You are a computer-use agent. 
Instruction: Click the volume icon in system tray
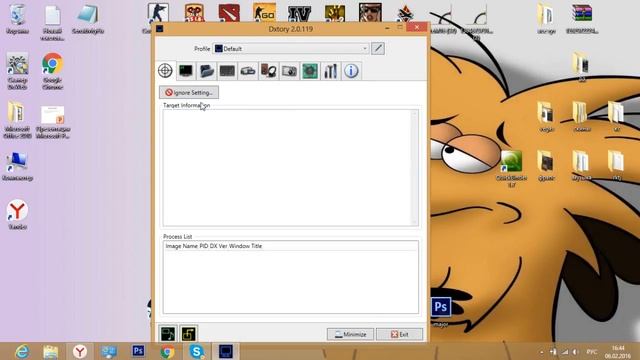[x=575, y=352]
